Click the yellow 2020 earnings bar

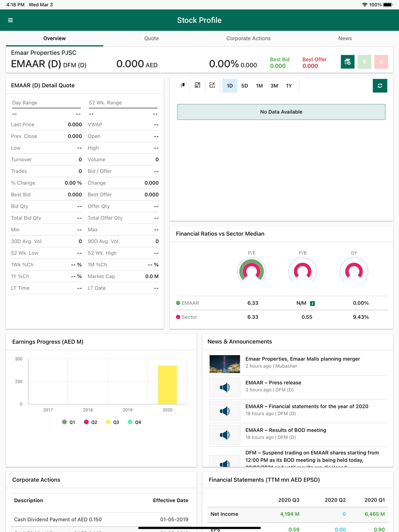tap(168, 385)
